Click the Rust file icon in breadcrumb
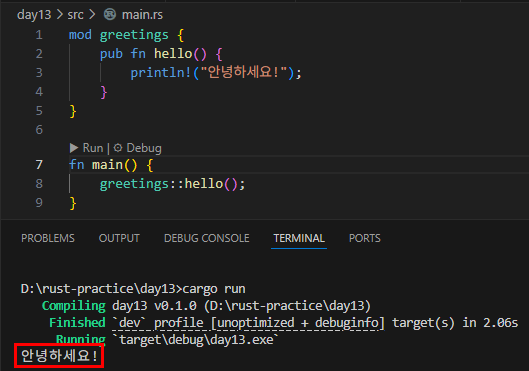529x371 pixels. [x=110, y=15]
